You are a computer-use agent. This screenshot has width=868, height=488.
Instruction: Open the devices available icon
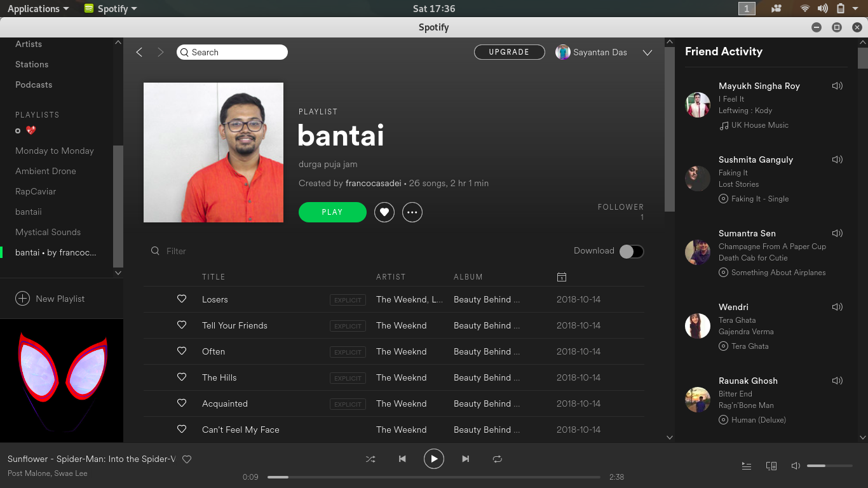(x=771, y=466)
